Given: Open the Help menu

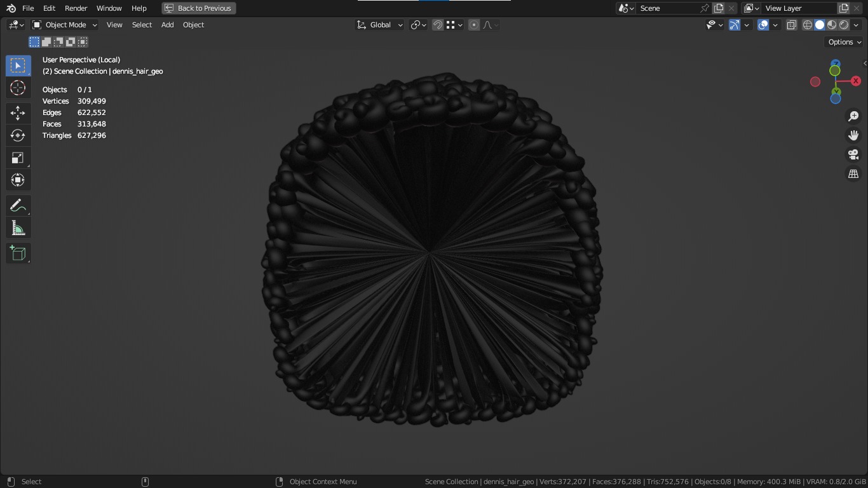Looking at the screenshot, I should pyautogui.click(x=139, y=8).
